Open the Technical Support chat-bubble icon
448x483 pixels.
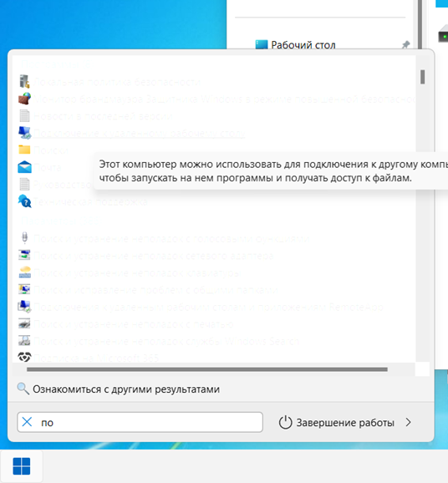click(x=24, y=201)
